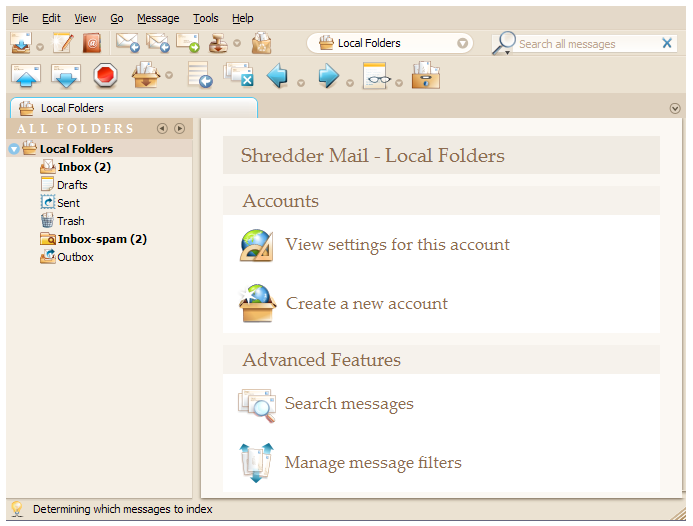
Task: Open the tab list dropdown arrow
Action: point(675,108)
